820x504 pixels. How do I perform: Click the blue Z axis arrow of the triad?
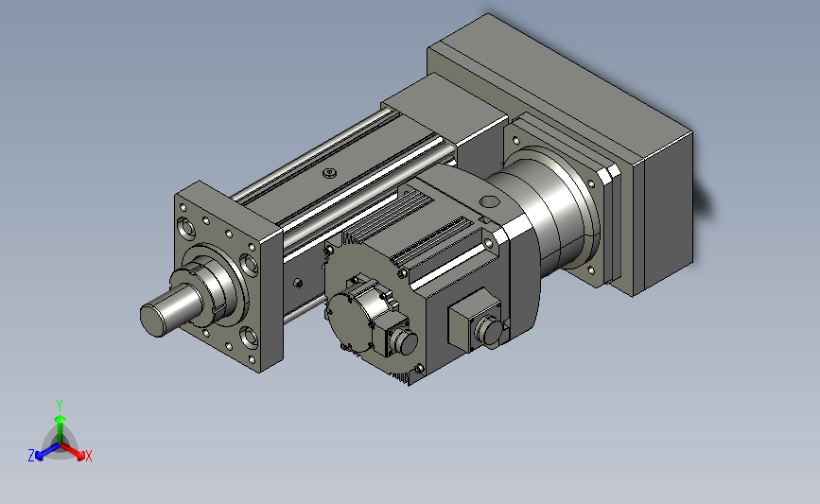46,452
